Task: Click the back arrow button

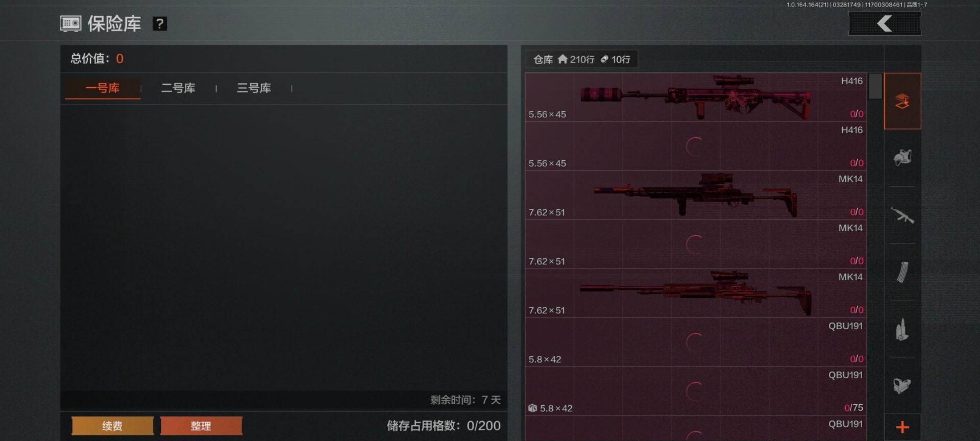Action: [885, 23]
